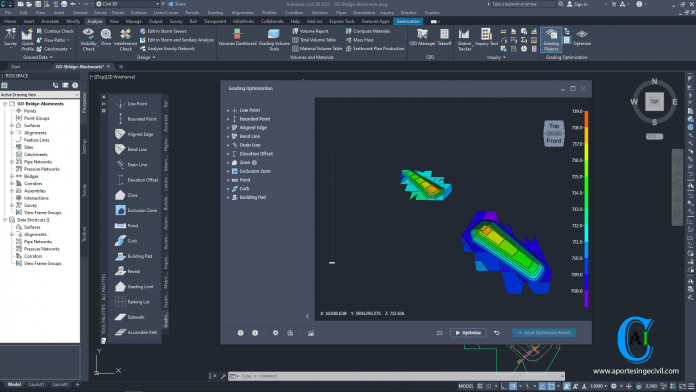The height and width of the screenshot is (392, 696).
Task: Select Bounded Point tool in palette
Action: pyautogui.click(x=136, y=119)
